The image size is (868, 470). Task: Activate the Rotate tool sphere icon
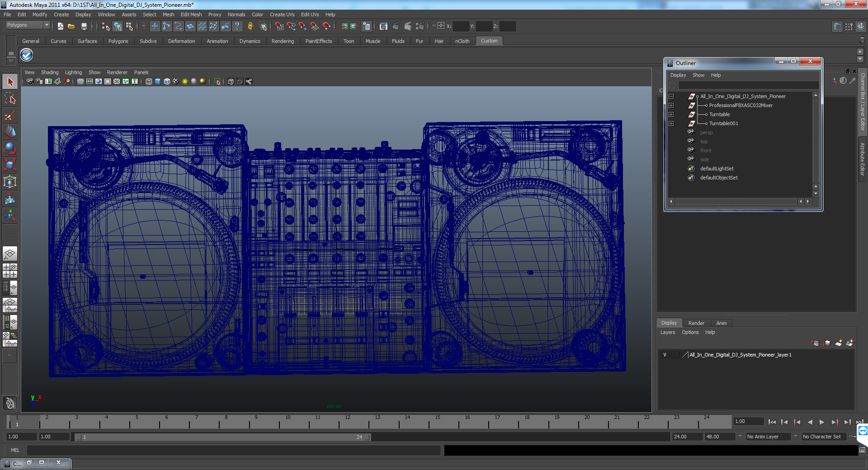tap(10, 148)
